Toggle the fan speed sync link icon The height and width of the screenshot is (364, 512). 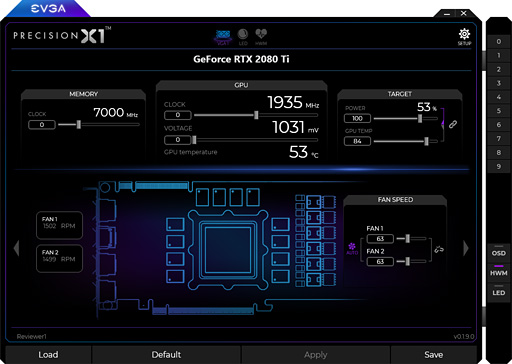point(439,249)
